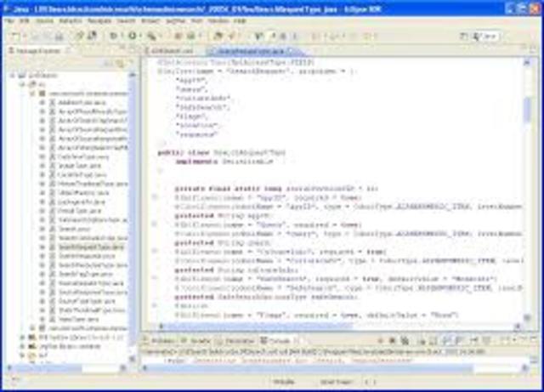Open dropdown arrow next to Run icon
Image resolution: width=544 pixels, height=392 pixels.
[140, 36]
